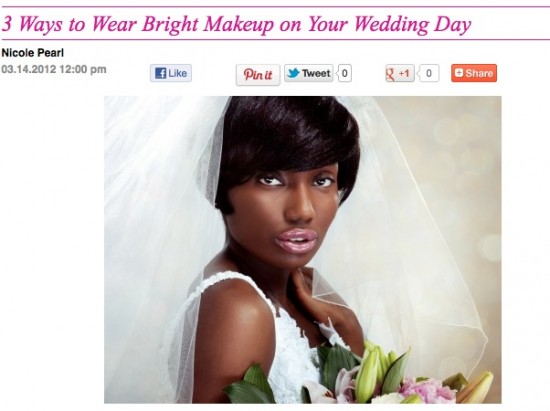Click the word 'Wedding' in the headline
Viewport: 550px width, 411px height.
(x=391, y=25)
